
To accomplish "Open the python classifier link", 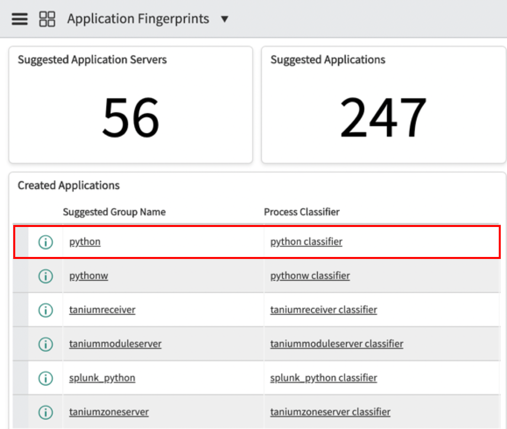I will tap(306, 242).
